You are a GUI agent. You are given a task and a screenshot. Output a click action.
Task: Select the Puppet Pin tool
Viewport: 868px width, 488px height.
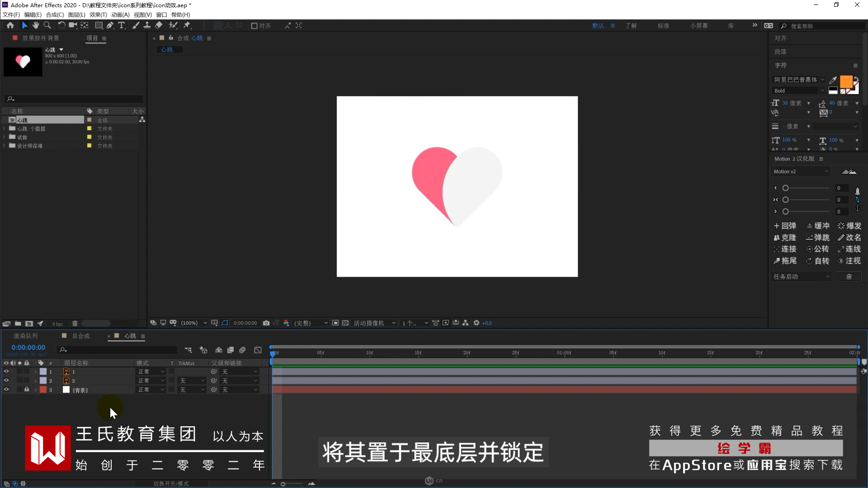[x=187, y=25]
